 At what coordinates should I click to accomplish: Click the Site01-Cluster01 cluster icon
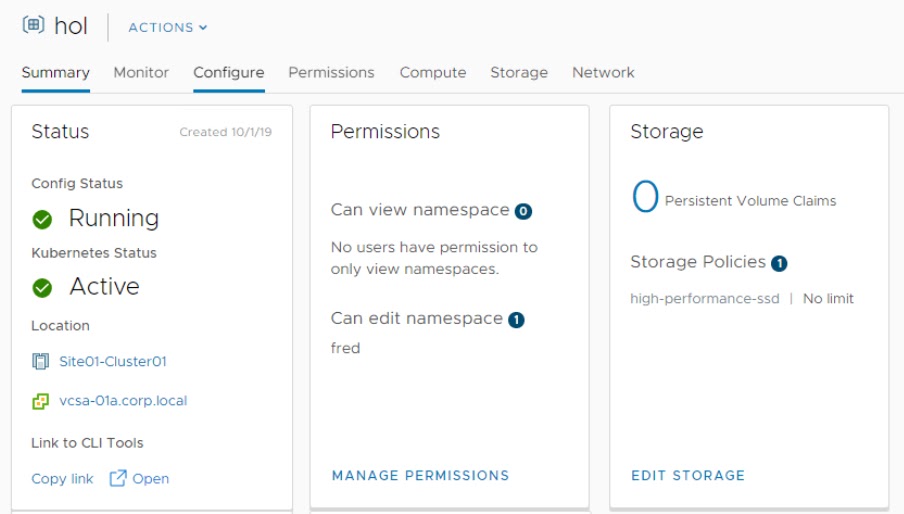[x=41, y=361]
